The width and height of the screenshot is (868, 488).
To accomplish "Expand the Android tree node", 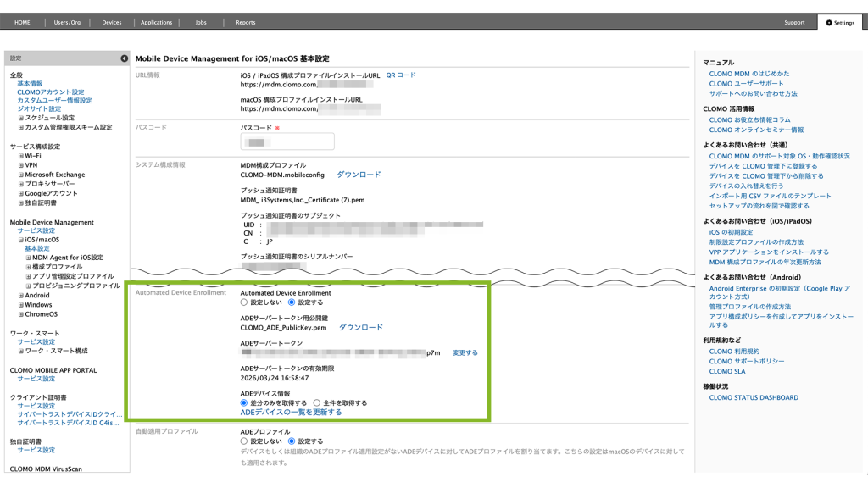I will [21, 296].
